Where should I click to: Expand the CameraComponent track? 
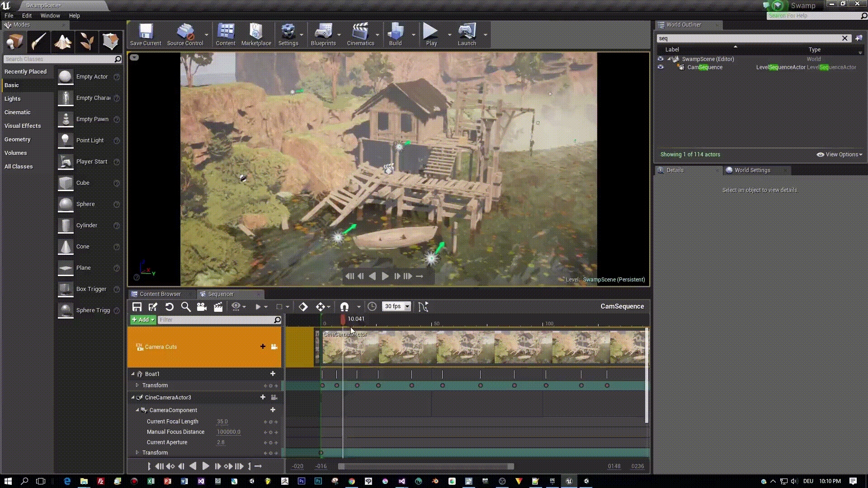pos(137,410)
